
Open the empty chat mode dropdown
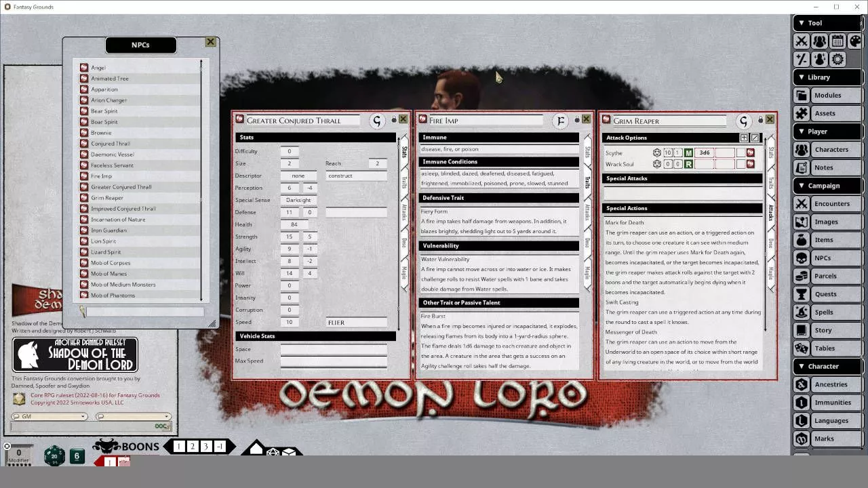[133, 417]
